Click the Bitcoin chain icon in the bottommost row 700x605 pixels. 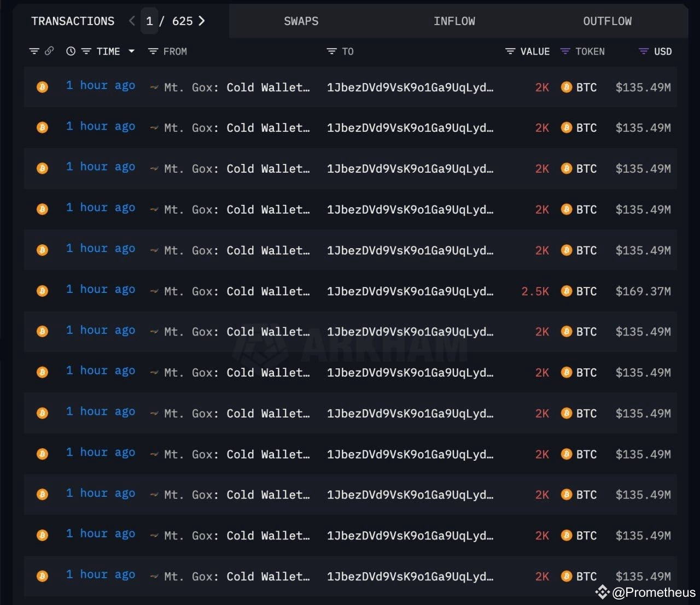[42, 576]
